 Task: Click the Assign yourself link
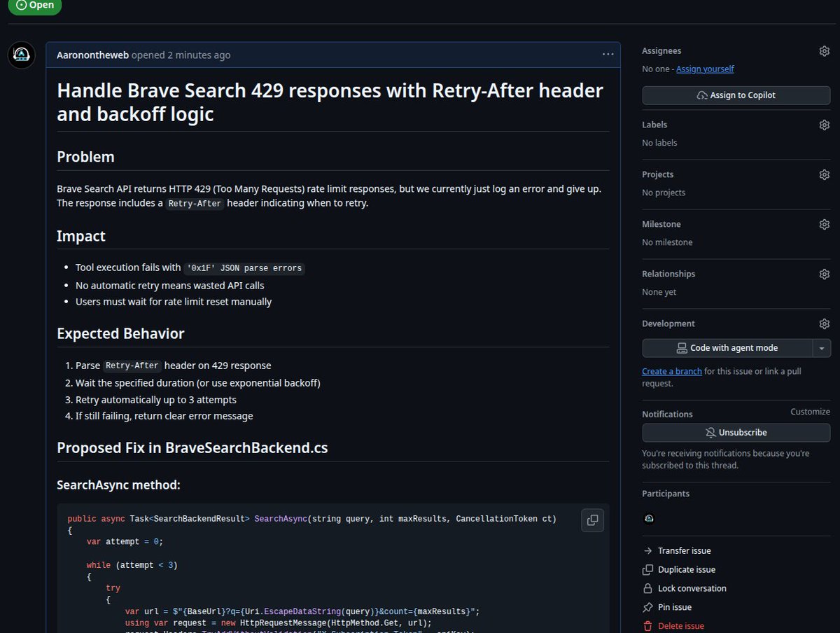tap(705, 69)
